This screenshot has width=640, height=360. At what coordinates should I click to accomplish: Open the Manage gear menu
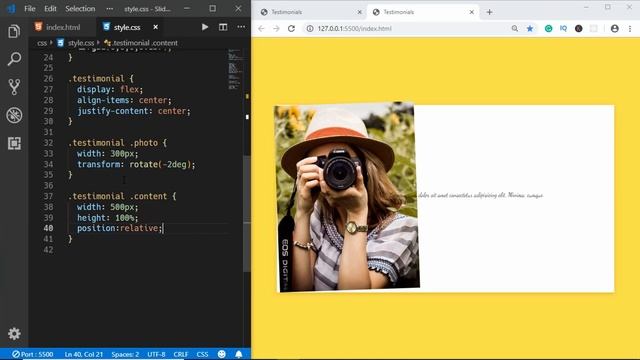14,333
